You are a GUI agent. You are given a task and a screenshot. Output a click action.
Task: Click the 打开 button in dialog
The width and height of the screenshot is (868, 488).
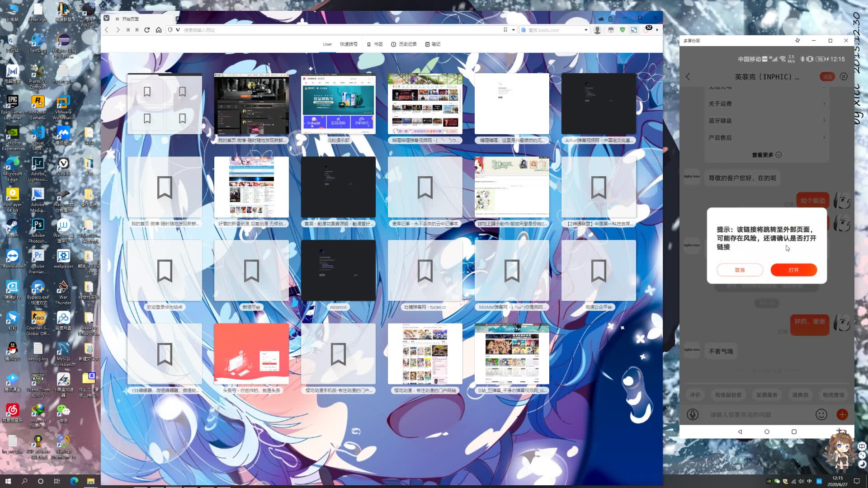point(793,270)
